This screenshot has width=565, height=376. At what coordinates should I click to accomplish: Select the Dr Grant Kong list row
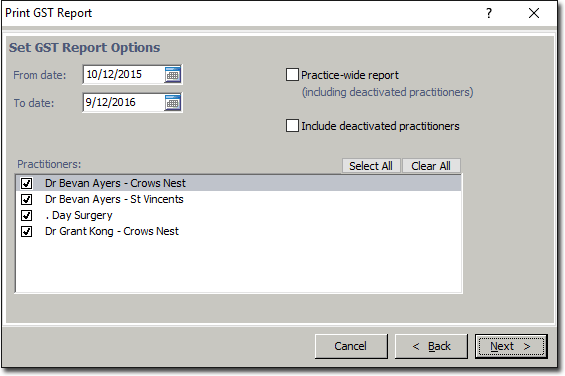pyautogui.click(x=239, y=231)
